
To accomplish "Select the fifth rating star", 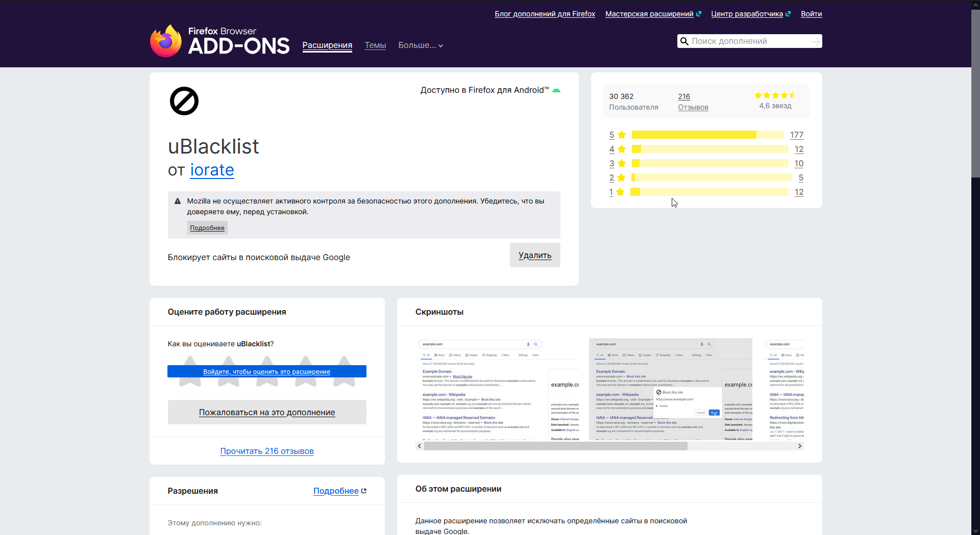I will (x=344, y=371).
